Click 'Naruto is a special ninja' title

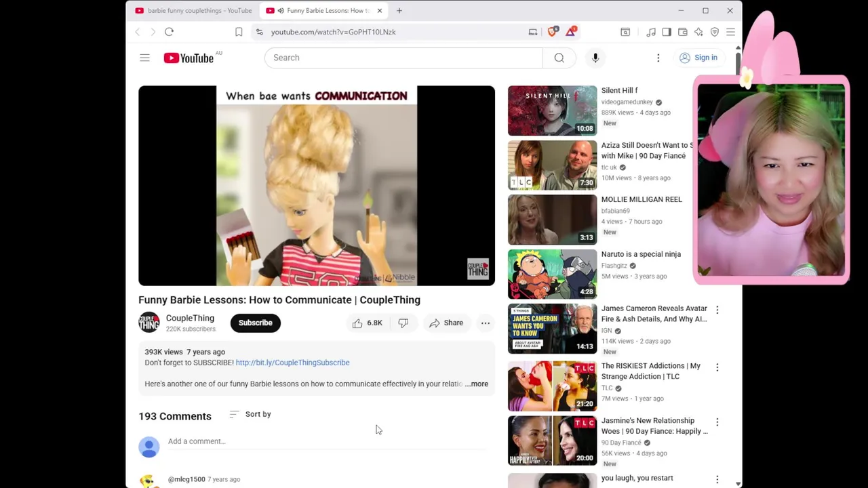pyautogui.click(x=641, y=254)
